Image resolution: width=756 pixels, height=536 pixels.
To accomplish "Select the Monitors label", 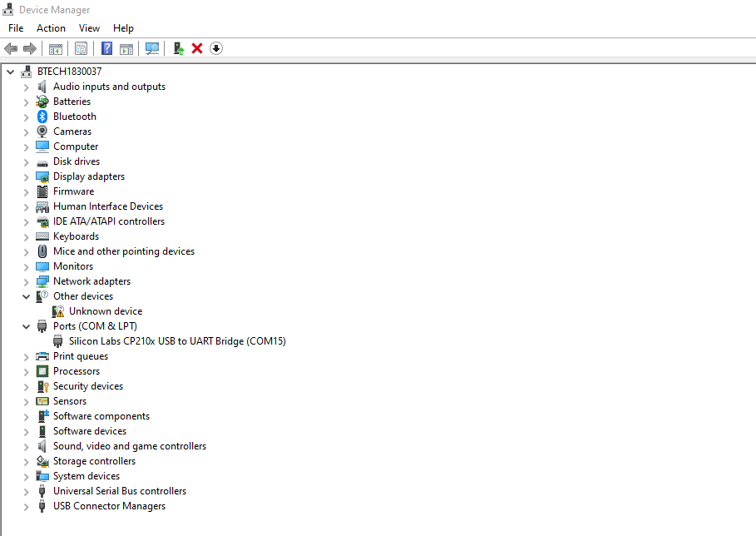I will click(73, 266).
